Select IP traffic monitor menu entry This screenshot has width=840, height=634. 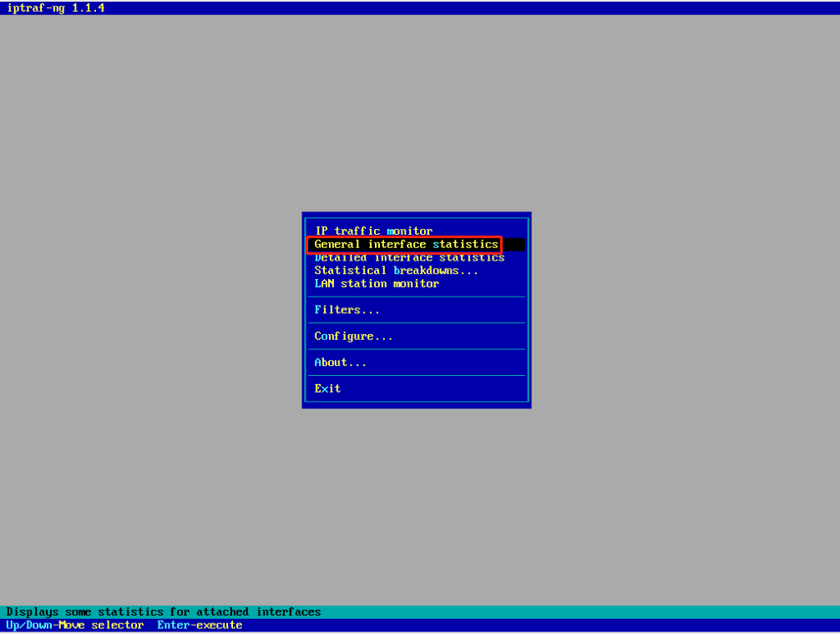tap(373, 231)
